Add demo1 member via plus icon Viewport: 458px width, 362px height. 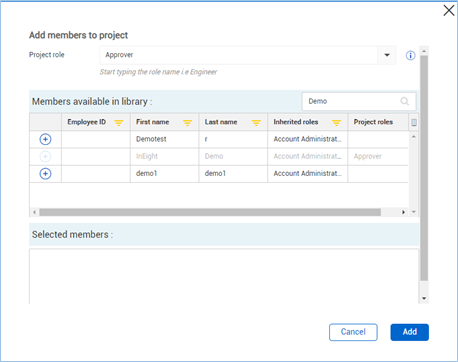[x=45, y=173]
